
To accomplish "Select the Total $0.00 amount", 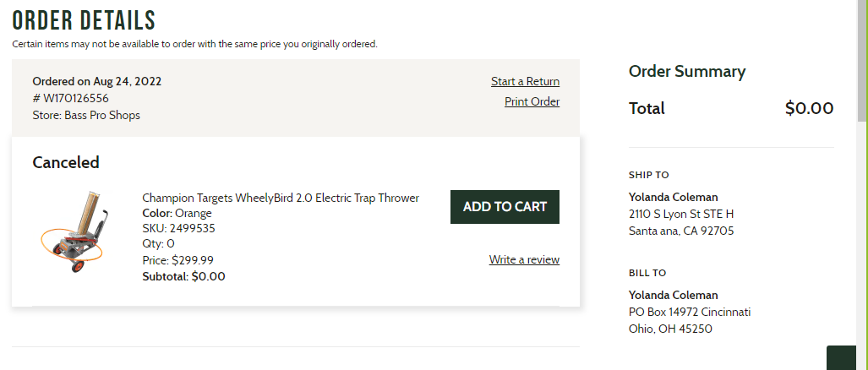I will [809, 108].
